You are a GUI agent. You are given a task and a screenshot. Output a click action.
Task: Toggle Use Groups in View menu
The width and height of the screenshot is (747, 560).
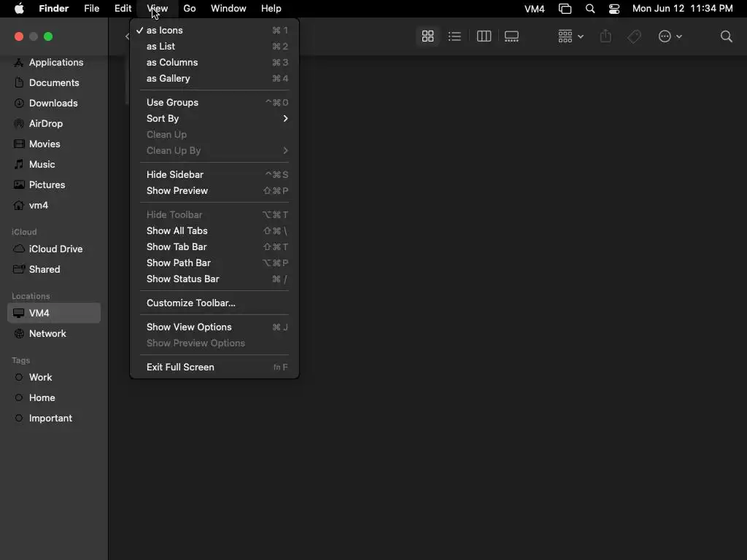(x=214, y=103)
